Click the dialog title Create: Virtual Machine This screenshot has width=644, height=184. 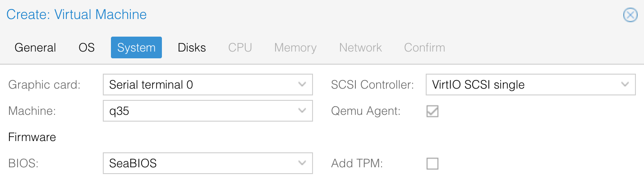pos(76,14)
